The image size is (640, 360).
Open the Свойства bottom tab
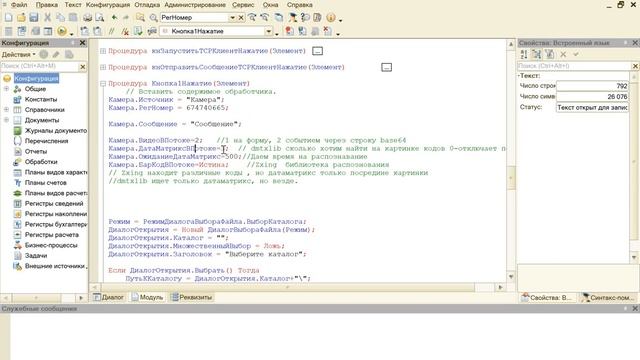[546, 298]
